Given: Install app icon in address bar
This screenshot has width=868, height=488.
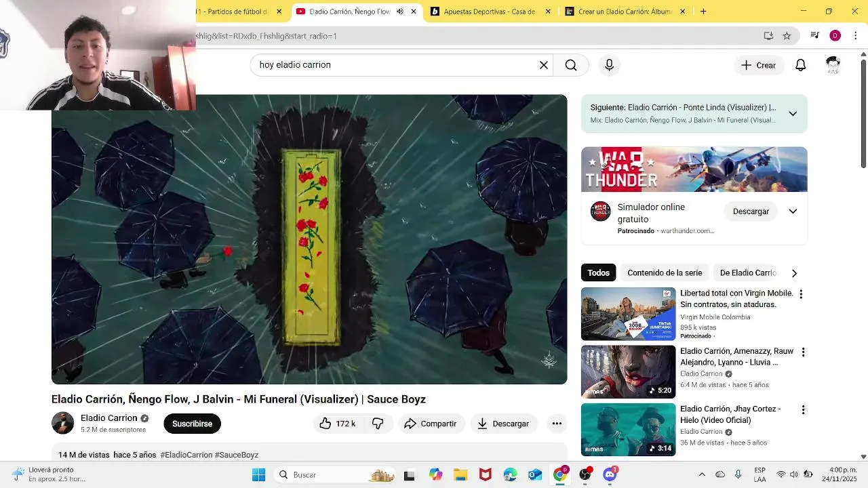Looking at the screenshot, I should click(x=768, y=36).
